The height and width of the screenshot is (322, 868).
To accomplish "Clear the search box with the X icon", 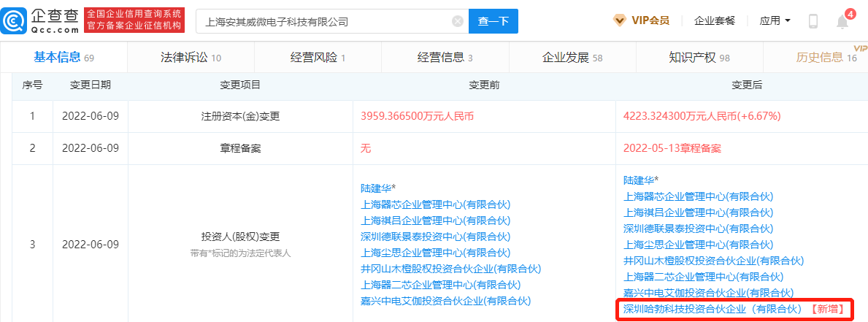I will 457,22.
